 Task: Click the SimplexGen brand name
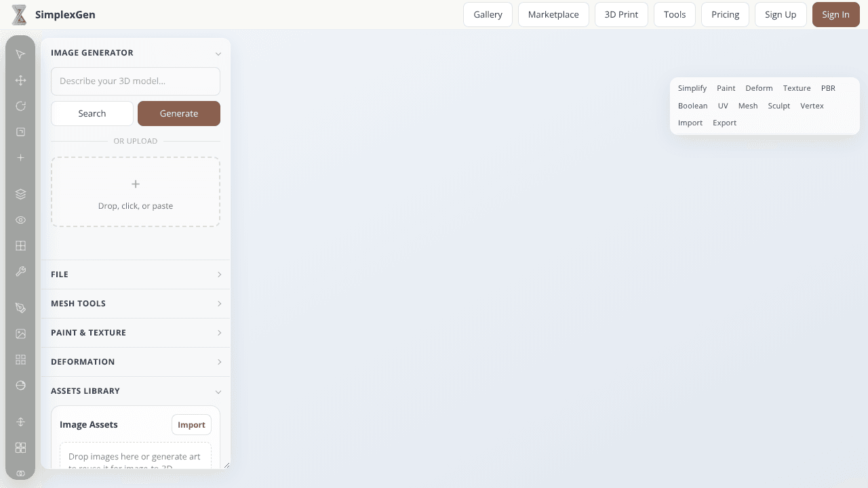(65, 15)
